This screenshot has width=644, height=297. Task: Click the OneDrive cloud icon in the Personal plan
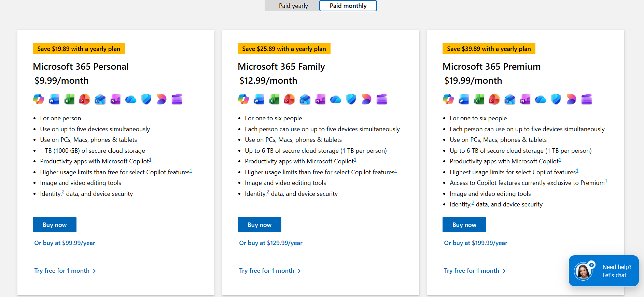pyautogui.click(x=131, y=99)
